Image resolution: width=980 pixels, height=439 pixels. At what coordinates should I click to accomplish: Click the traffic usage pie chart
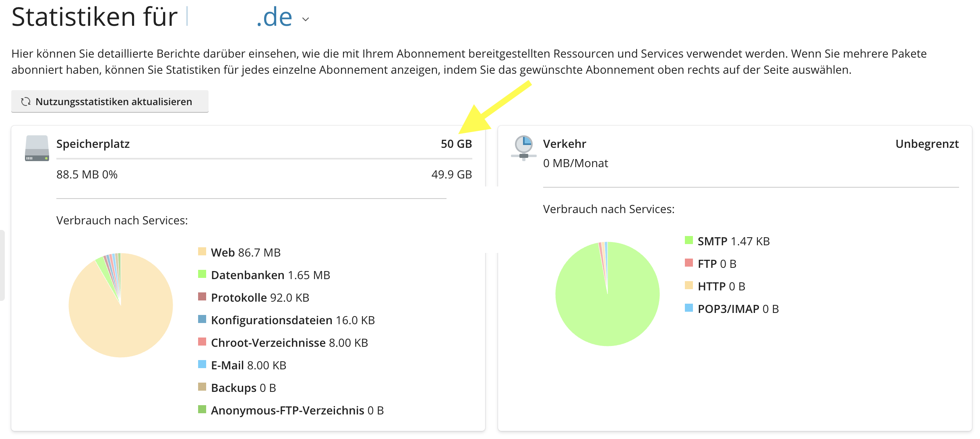[x=607, y=294]
